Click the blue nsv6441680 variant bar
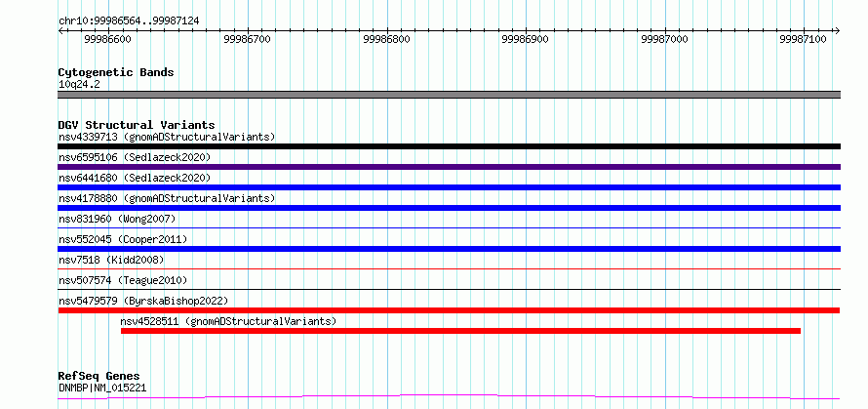Screen dimensions: 868x409 449,187
